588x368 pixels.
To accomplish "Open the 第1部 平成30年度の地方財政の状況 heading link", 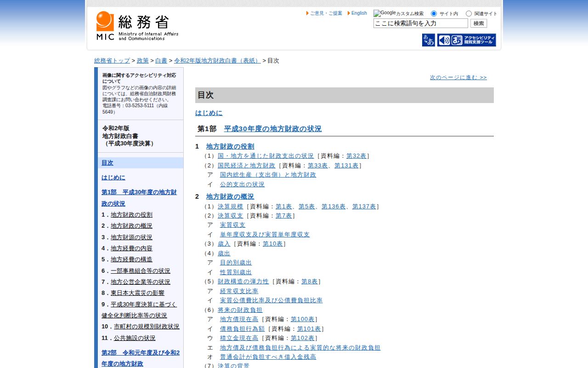I will (x=272, y=129).
